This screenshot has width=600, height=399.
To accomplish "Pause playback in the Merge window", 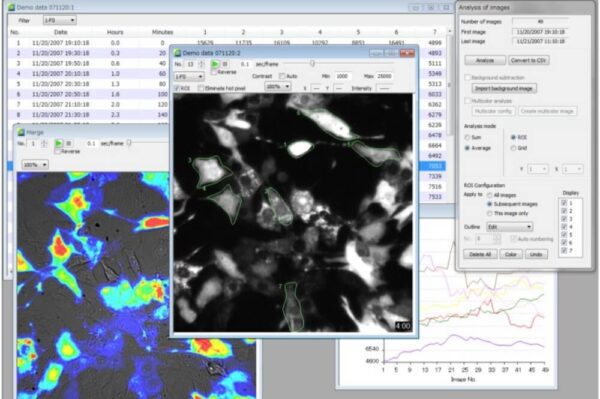I will point(68,143).
